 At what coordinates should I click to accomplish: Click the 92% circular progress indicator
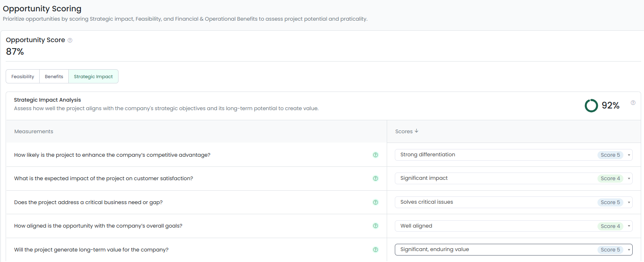click(591, 106)
